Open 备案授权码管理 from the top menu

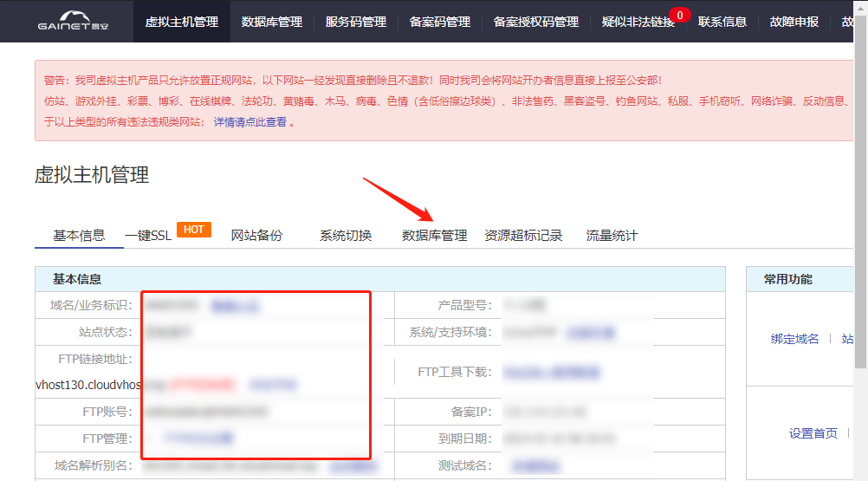point(536,22)
